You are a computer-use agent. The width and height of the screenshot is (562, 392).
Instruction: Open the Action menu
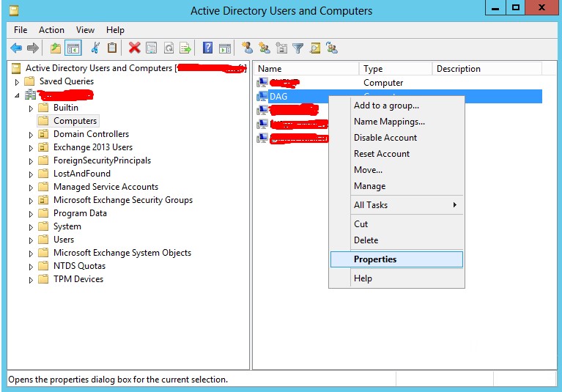[51, 30]
